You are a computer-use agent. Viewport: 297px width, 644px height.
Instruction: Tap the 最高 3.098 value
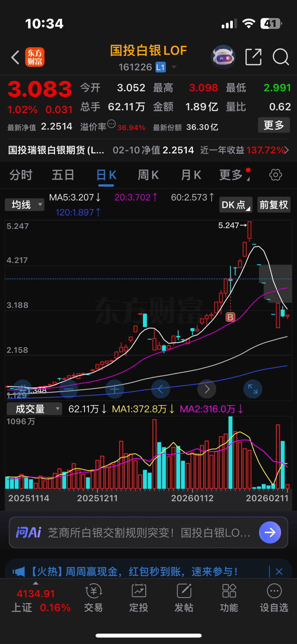pyautogui.click(x=203, y=88)
